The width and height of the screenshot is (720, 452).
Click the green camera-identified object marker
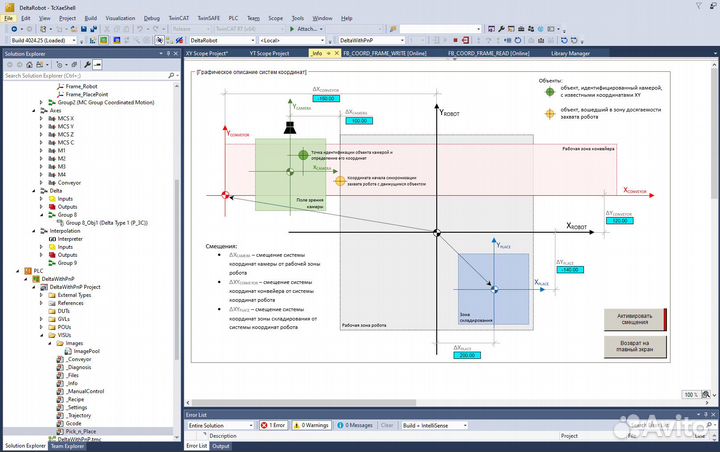point(301,154)
